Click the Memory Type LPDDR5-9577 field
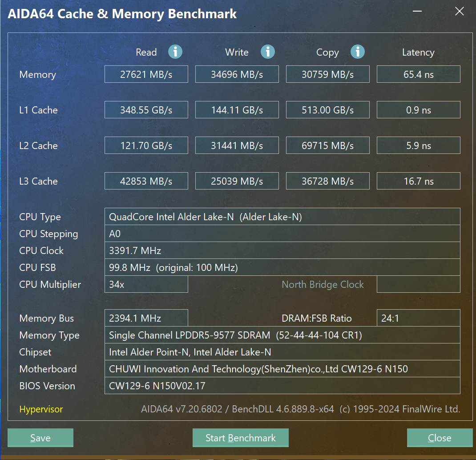476x460 pixels. click(x=282, y=335)
